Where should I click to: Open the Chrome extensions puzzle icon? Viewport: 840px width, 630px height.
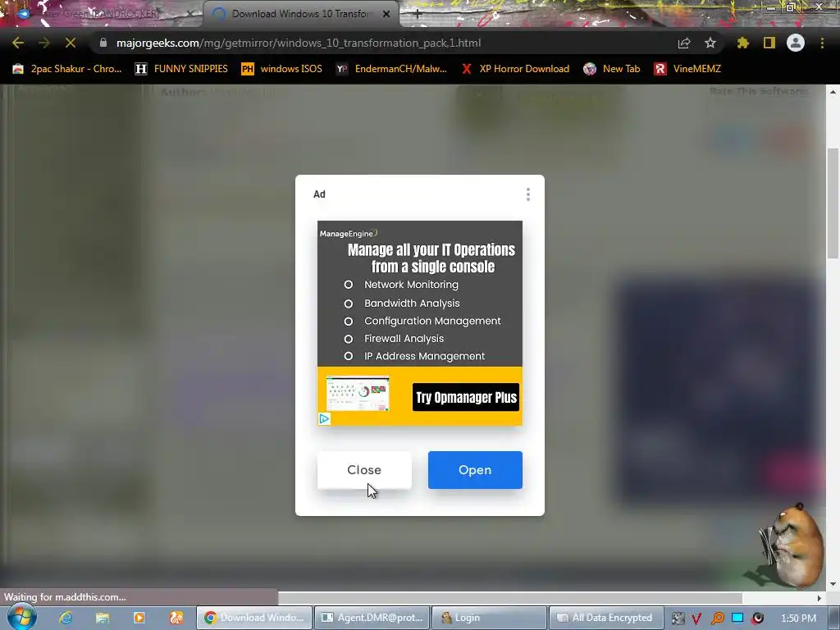point(743,43)
